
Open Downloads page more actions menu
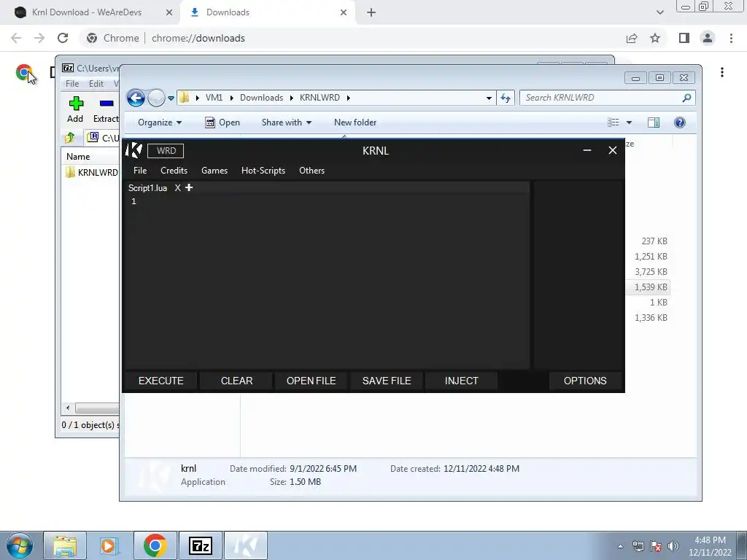tap(722, 72)
